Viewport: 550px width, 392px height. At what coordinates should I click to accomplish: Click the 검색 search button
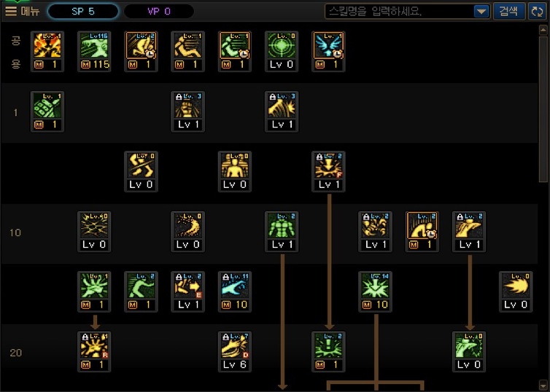point(509,11)
